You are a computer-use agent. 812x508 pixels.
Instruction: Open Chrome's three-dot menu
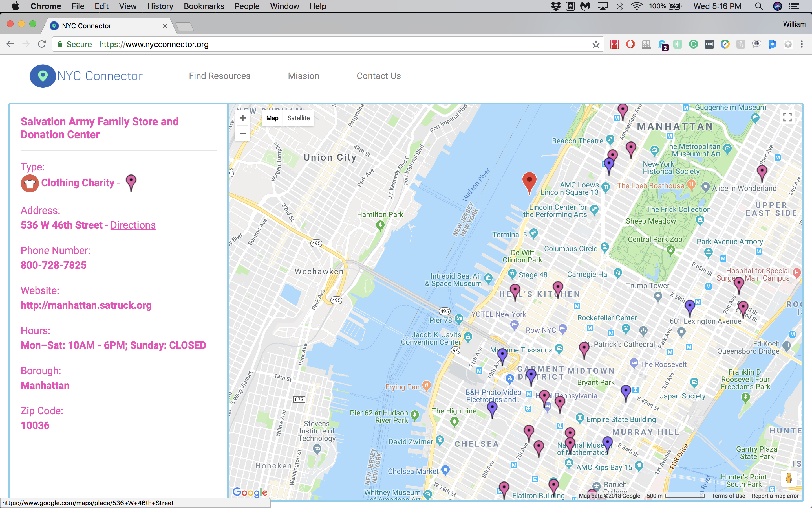[802, 44]
